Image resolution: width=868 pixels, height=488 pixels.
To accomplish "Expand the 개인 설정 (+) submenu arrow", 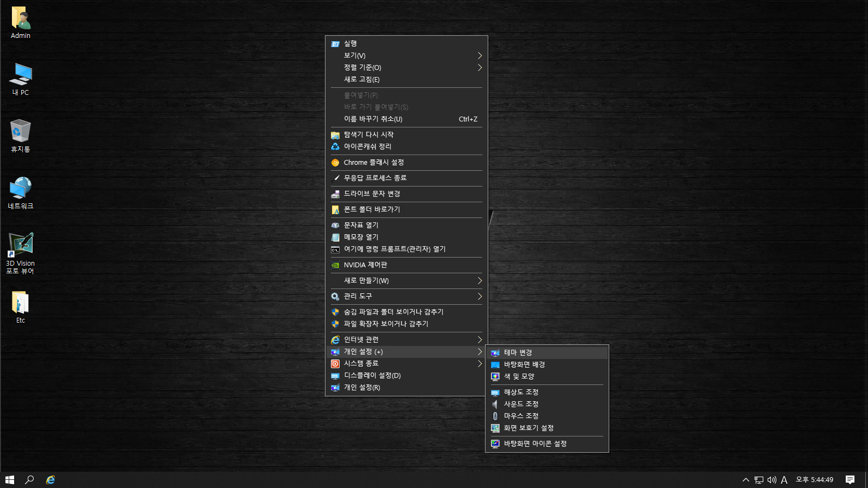I will tap(480, 351).
